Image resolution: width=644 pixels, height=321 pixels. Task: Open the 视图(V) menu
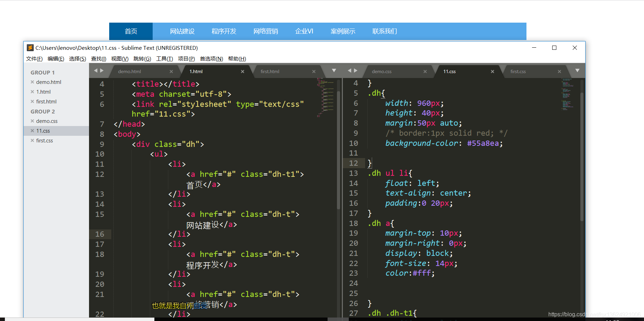pos(120,59)
